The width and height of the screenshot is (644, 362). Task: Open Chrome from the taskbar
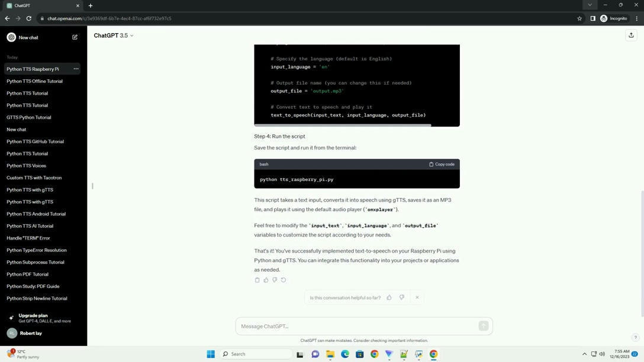433,354
